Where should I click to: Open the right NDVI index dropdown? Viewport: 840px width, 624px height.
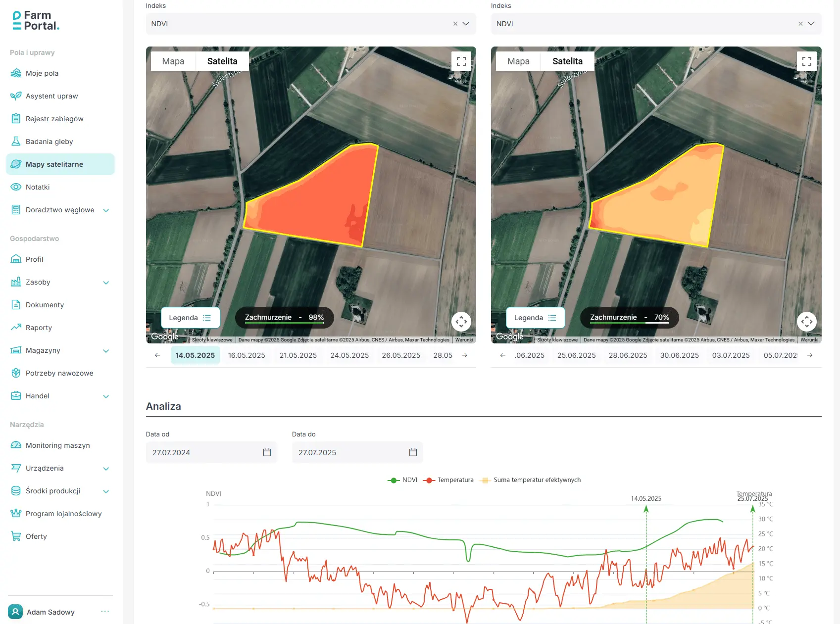click(811, 24)
